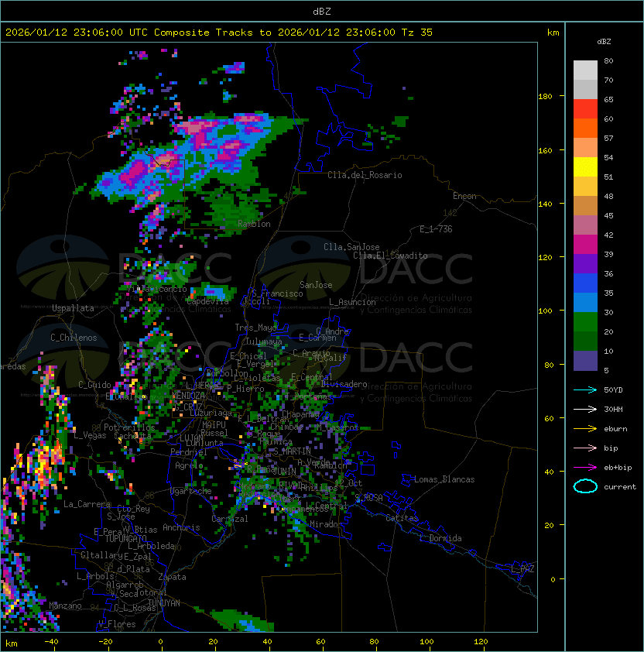Image resolution: width=644 pixels, height=652 pixels.
Task: Click the -40 km tick on horizontal axis
Action: point(51,642)
